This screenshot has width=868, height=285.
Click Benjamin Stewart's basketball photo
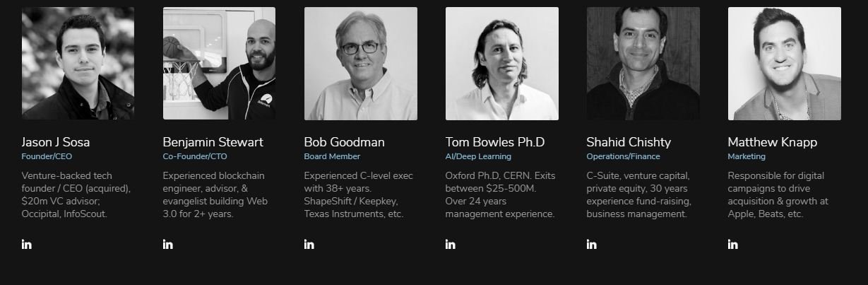point(219,64)
